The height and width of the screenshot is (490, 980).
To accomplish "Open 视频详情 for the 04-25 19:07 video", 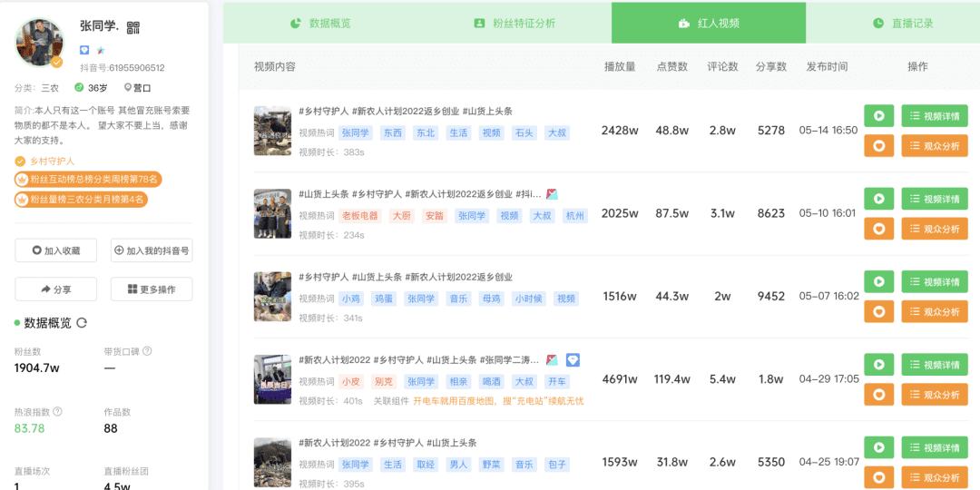I will coord(935,447).
